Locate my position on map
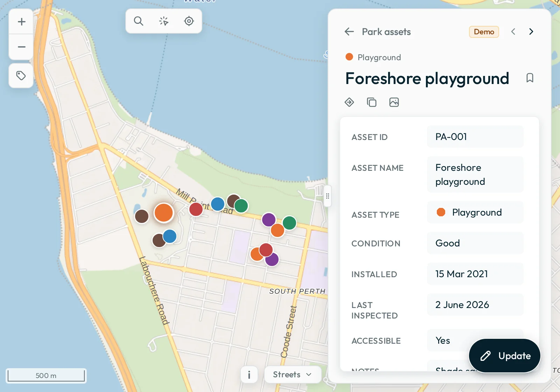The height and width of the screenshot is (392, 560). click(189, 21)
